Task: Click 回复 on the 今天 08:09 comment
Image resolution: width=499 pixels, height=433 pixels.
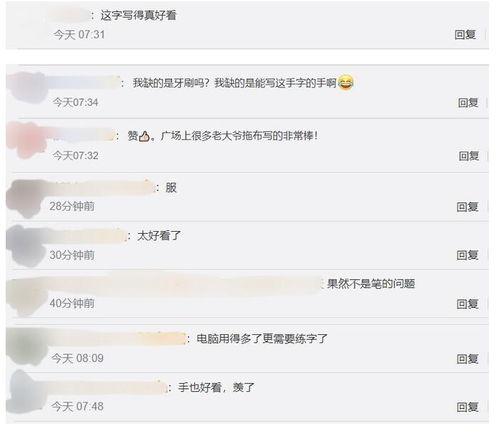Action: [467, 359]
